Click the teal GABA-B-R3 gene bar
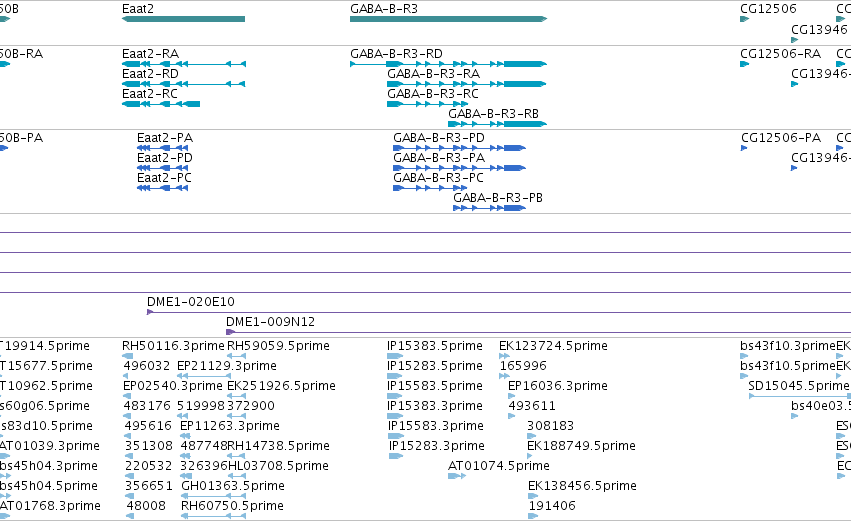The width and height of the screenshot is (851, 521). [x=448, y=19]
